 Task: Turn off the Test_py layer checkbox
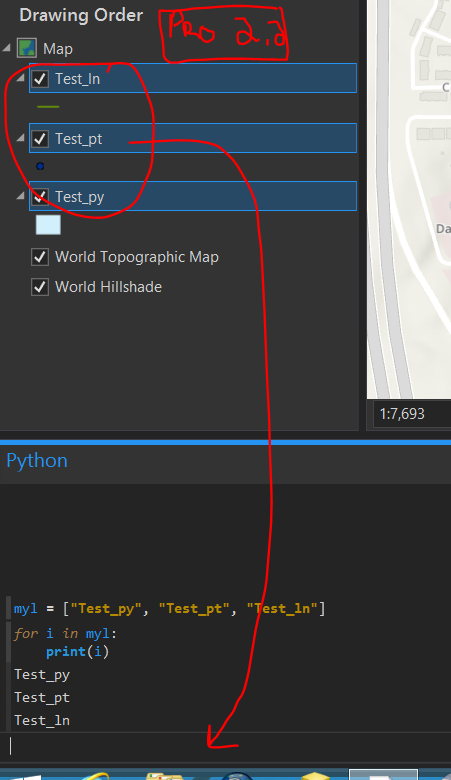(40, 196)
